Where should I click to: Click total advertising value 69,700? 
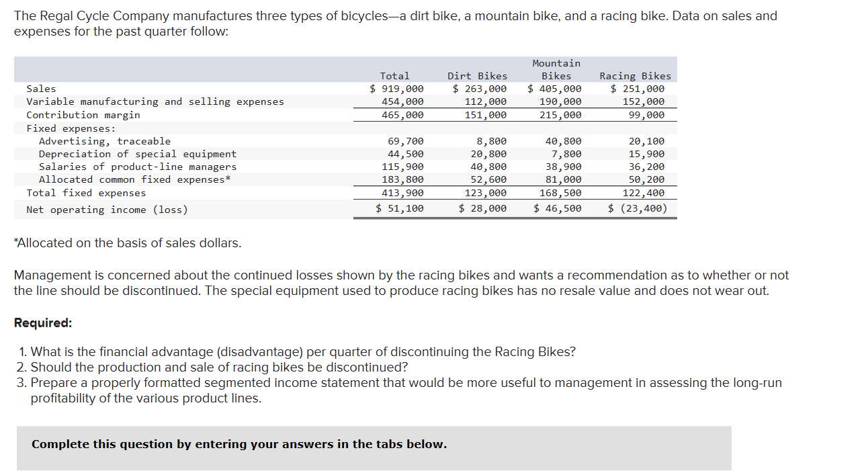[406, 141]
